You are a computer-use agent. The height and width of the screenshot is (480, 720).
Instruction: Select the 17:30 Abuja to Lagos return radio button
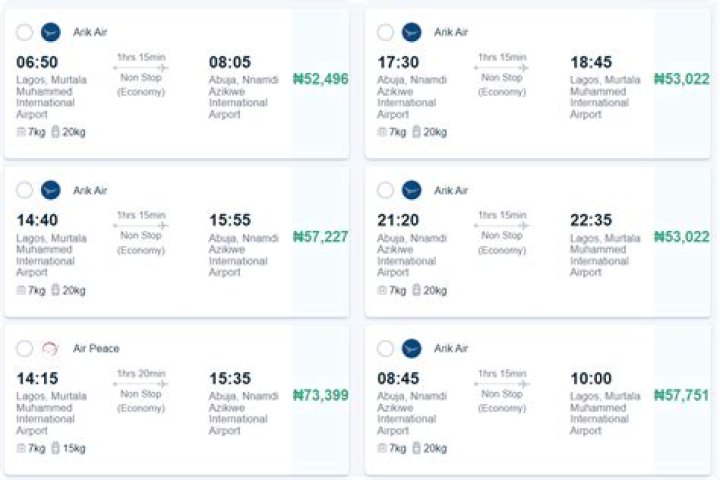385,32
